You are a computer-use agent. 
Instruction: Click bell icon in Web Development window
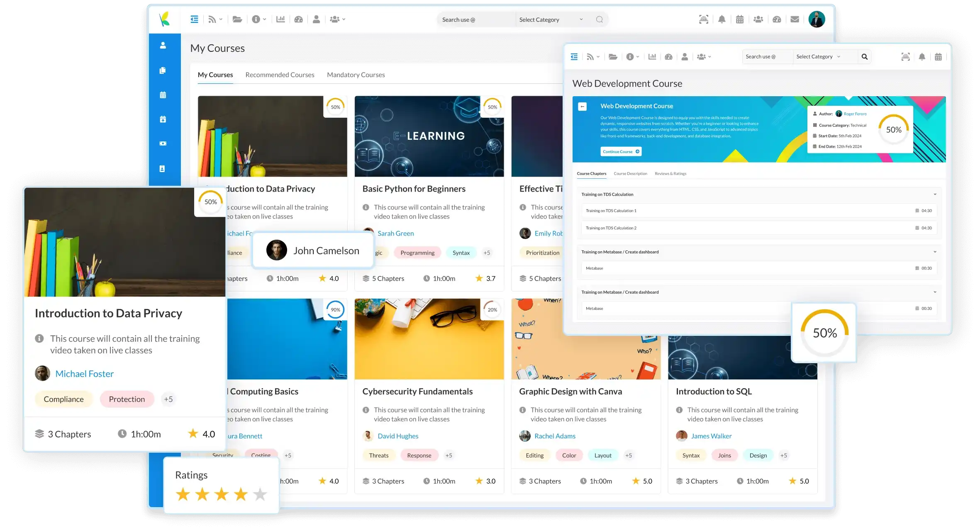click(x=922, y=57)
